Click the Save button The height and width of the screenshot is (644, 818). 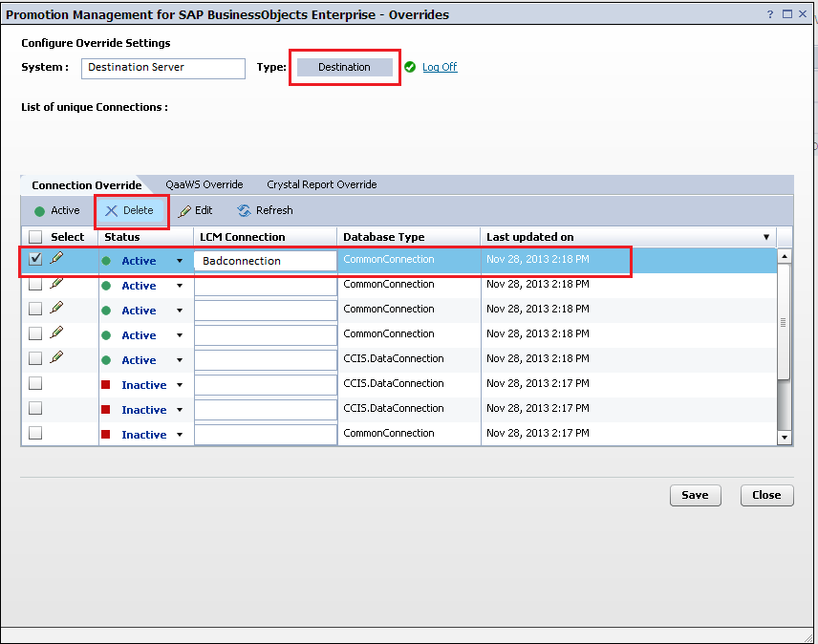pyautogui.click(x=696, y=495)
